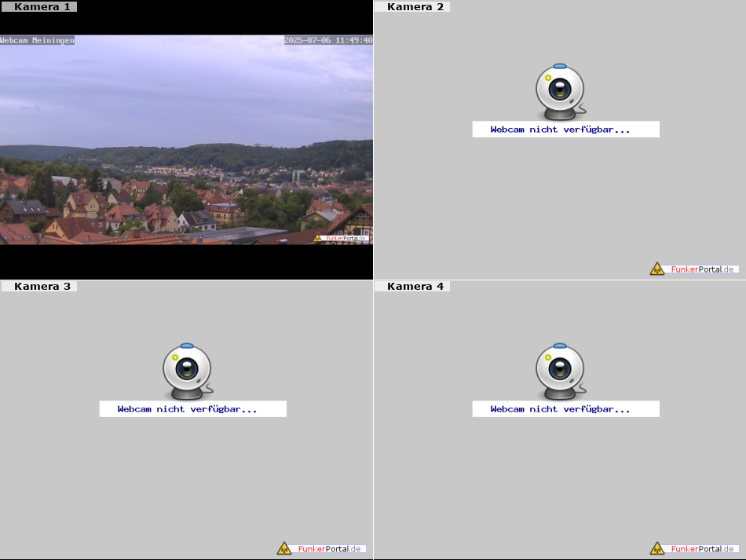Open FunkerPortal.de logo in Kamera 4 panel
Viewport: 746px width, 560px height.
[x=695, y=548]
